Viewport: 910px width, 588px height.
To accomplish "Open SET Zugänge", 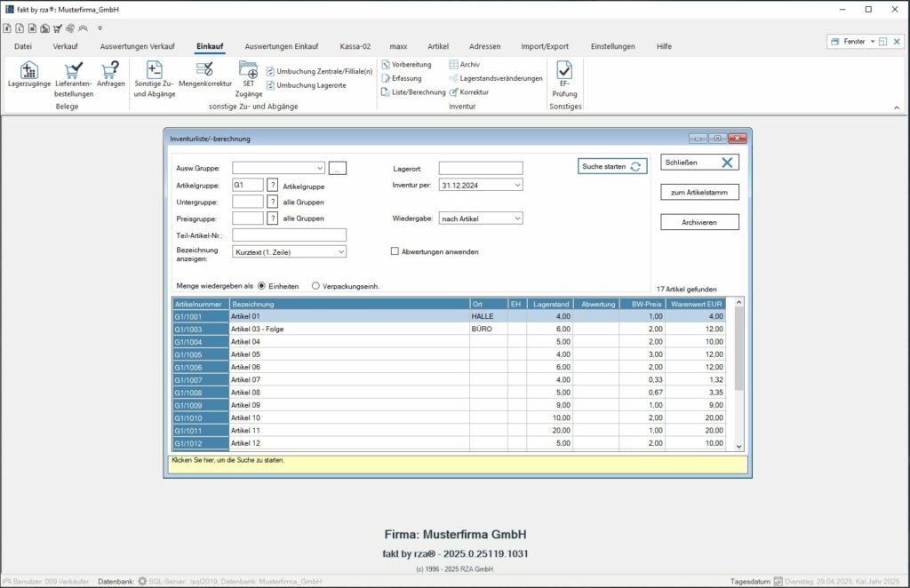I will click(x=249, y=80).
